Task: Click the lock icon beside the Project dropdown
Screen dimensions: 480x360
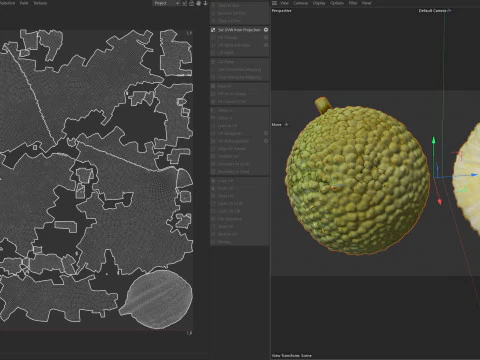Action: [x=192, y=3]
